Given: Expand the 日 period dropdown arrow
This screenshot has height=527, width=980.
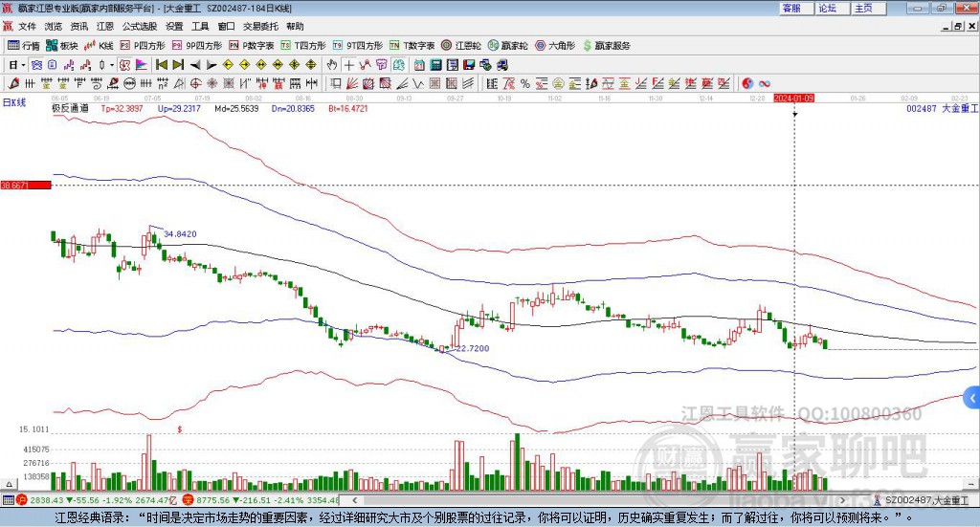Looking at the screenshot, I should point(24,65).
